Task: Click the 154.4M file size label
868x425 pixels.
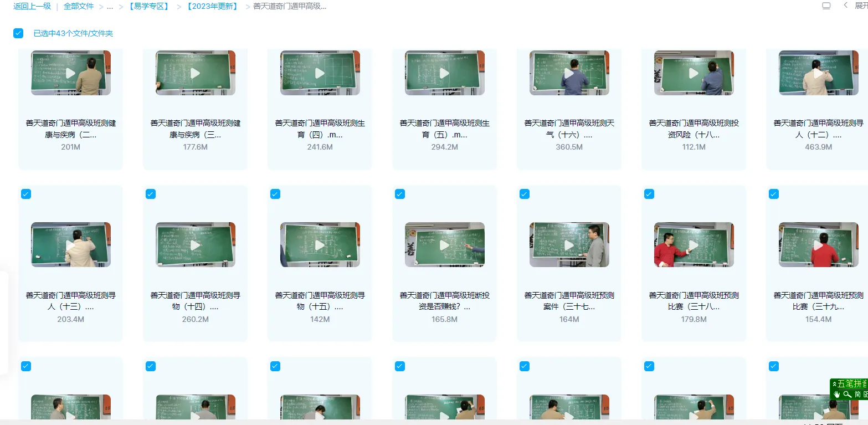Action: point(818,320)
